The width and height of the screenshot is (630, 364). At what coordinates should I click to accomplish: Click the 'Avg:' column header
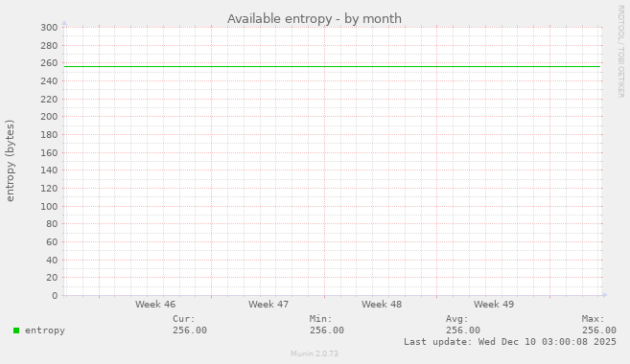click(x=456, y=319)
